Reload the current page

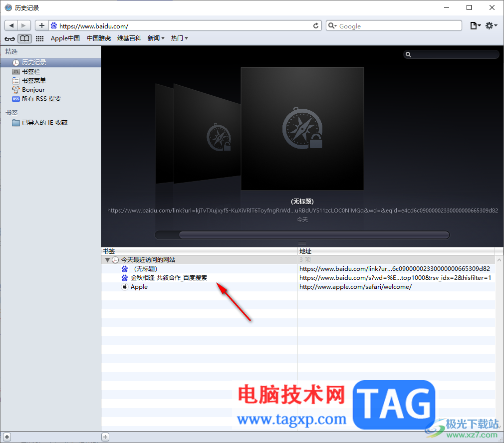pyautogui.click(x=316, y=26)
